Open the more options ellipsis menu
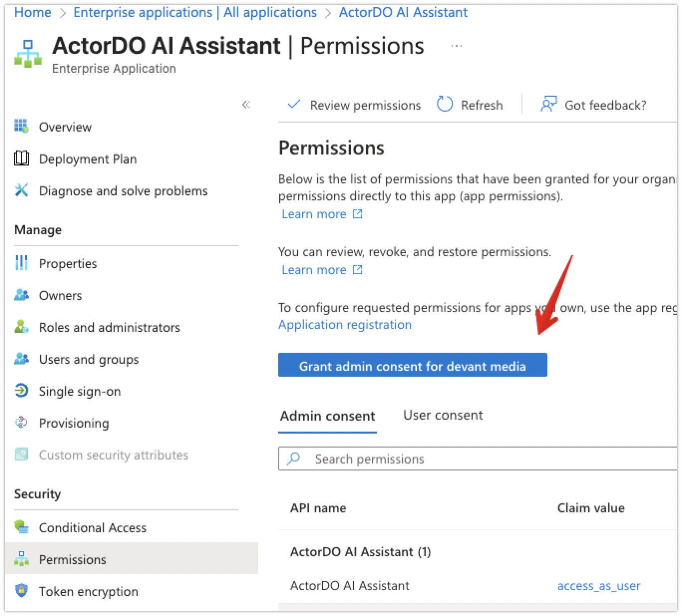 456,46
